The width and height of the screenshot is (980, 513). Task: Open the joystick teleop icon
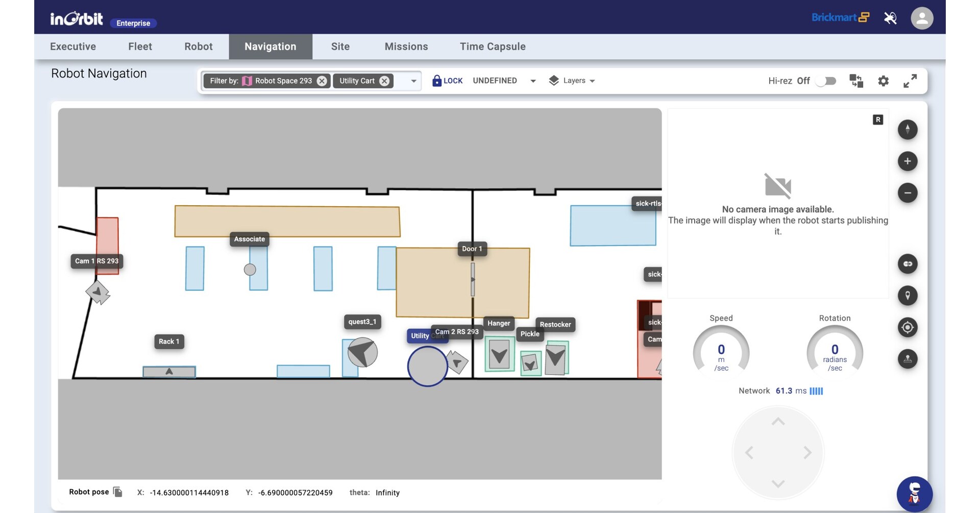click(908, 359)
